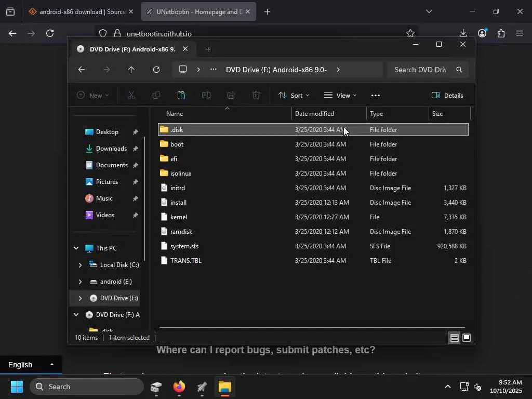Viewport: 532px width, 399px height.
Task: Click the Firefox tab overview icon at top-left
Action: click(10, 12)
